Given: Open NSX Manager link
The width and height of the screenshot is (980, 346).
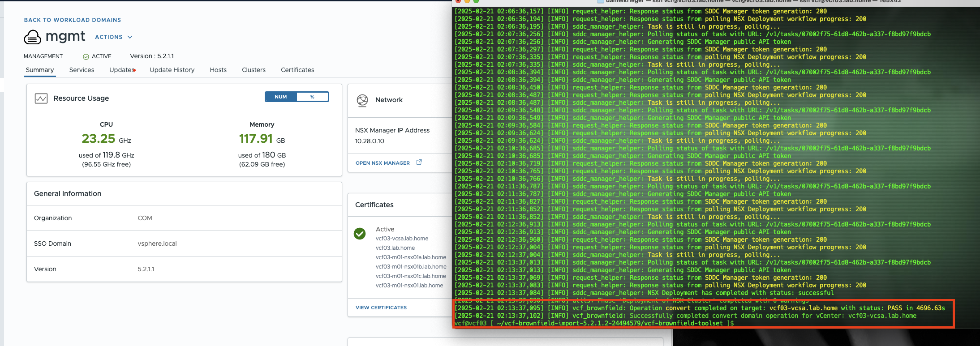Looking at the screenshot, I should point(383,163).
